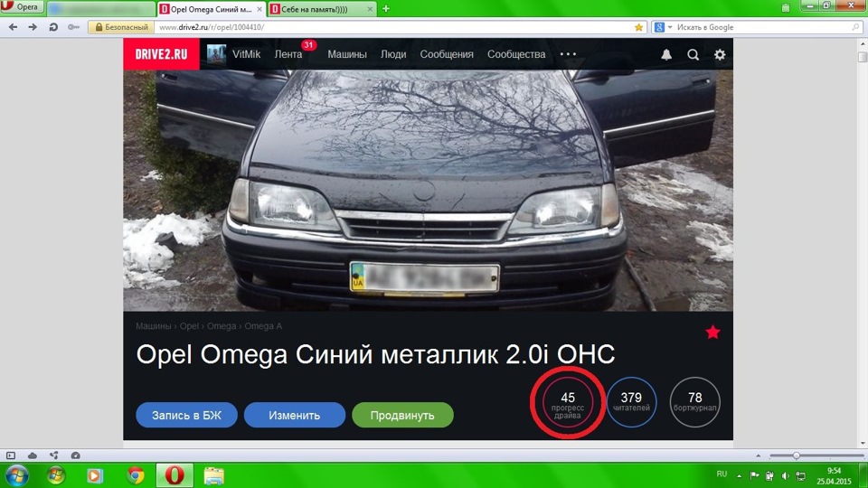
Task: Click the zoom arrow beside the slider
Action: [x=758, y=455]
